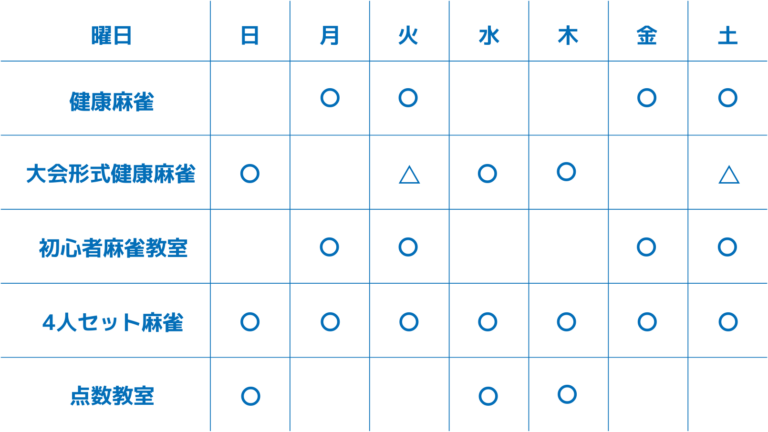Click the 大会形式健康麻雀 row label
This screenshot has width=768, height=432.
pos(111,174)
